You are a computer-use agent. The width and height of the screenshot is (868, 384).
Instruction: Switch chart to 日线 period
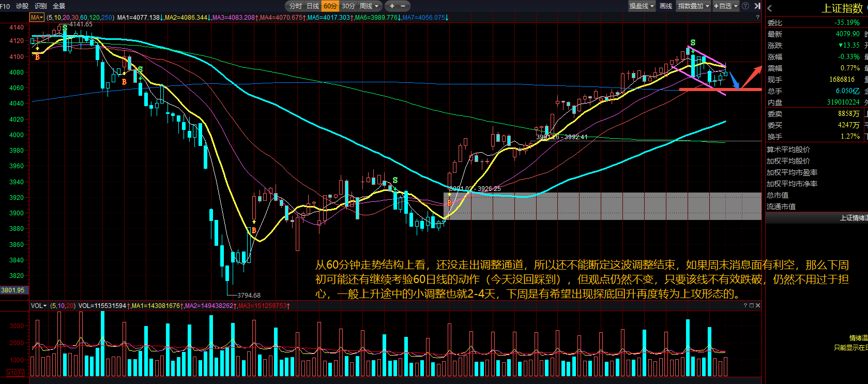coord(313,6)
